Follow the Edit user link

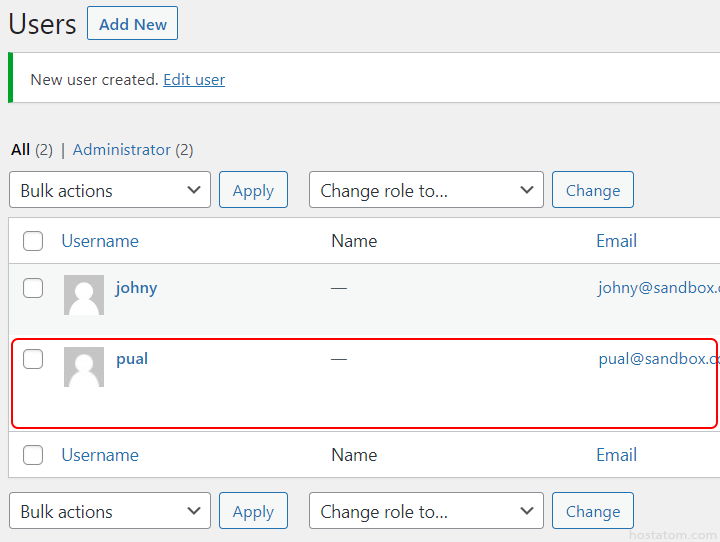pos(194,80)
